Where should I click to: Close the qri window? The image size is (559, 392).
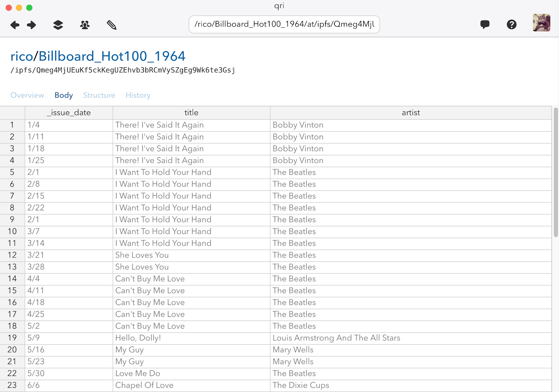pyautogui.click(x=9, y=8)
